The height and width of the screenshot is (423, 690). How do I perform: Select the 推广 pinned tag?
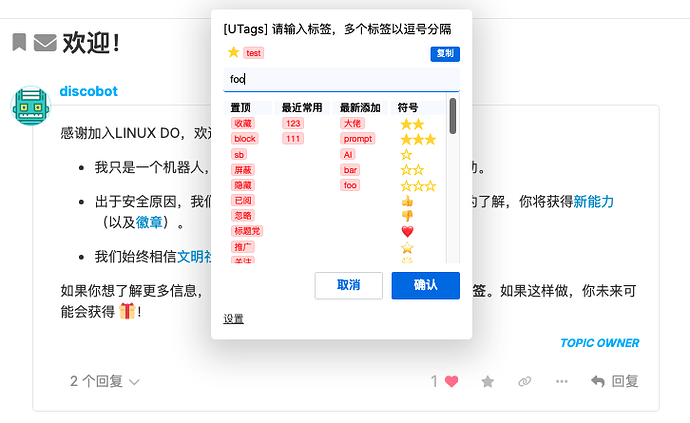[x=243, y=246]
